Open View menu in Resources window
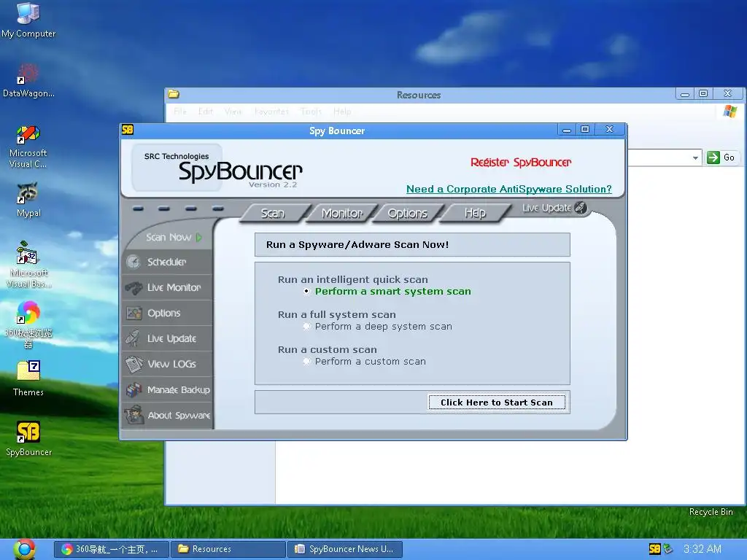 (x=233, y=112)
